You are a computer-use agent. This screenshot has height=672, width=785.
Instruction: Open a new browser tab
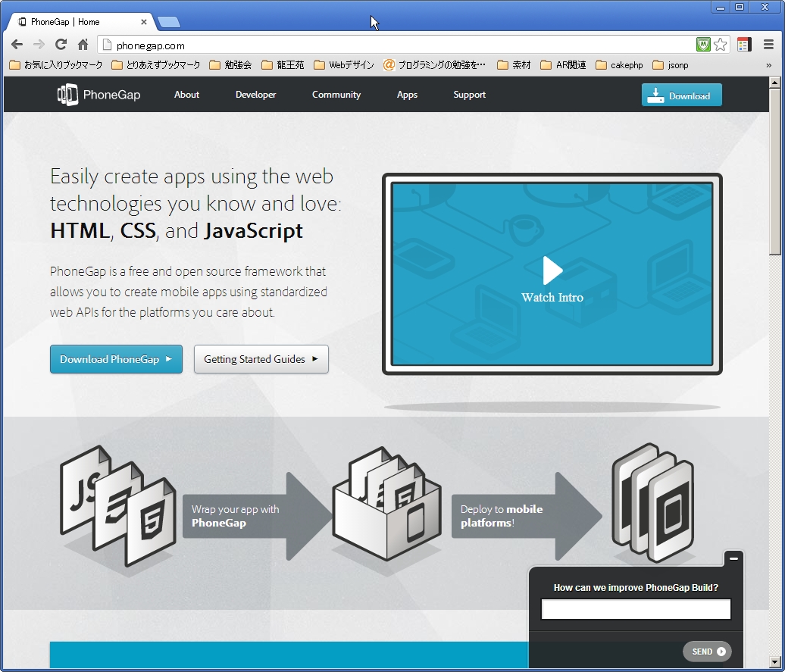tap(169, 22)
